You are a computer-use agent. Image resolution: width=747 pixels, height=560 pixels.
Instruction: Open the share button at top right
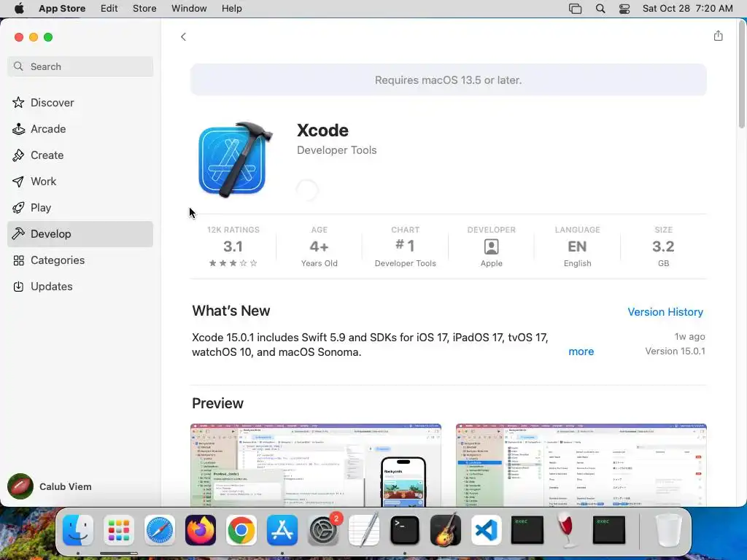[x=718, y=36]
